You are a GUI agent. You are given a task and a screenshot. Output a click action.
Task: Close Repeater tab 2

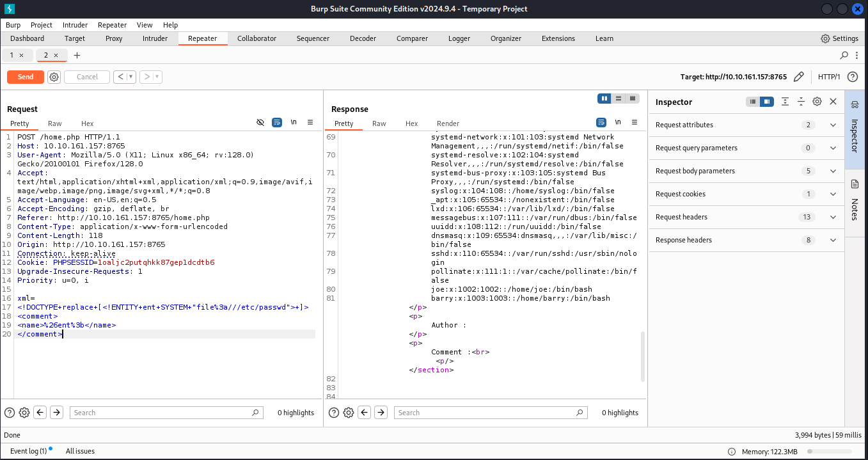56,55
